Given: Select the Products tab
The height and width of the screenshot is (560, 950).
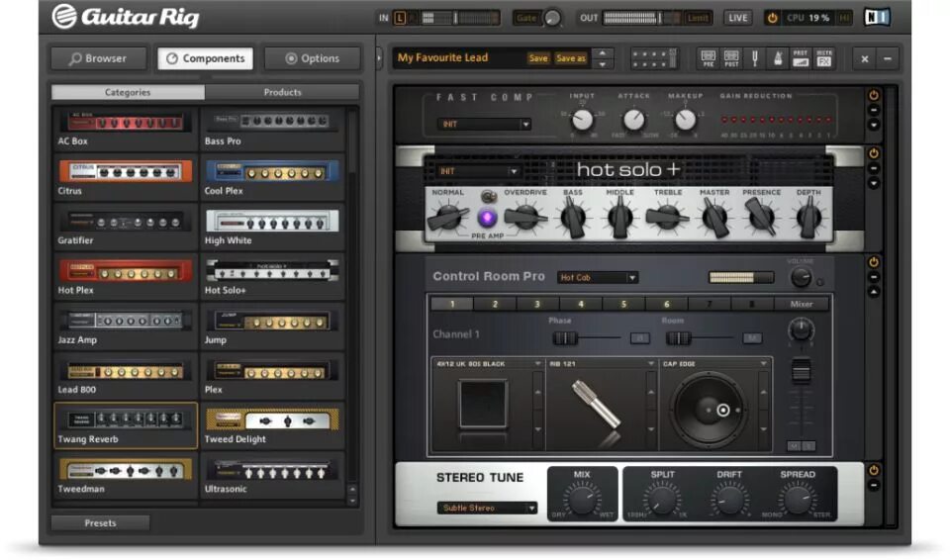Looking at the screenshot, I should coord(282,92).
